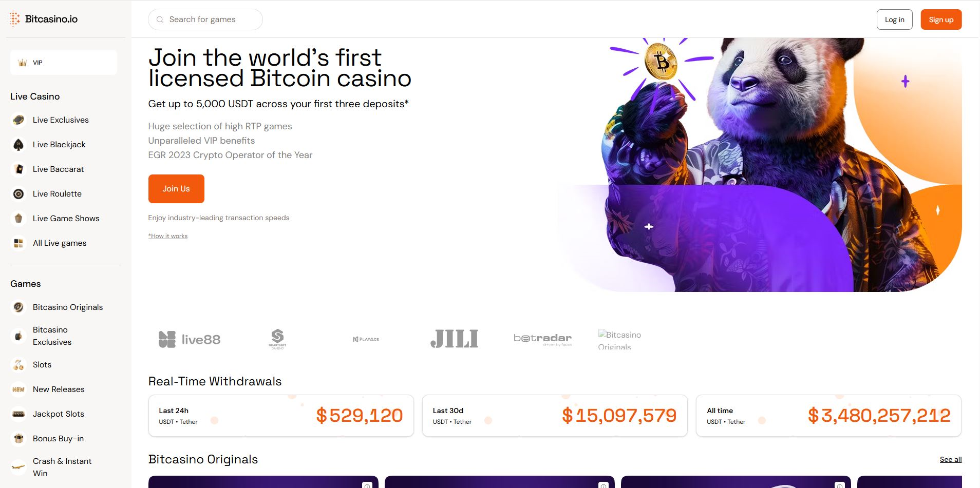Screen dimensions: 980x488
Task: Click the Bitcasino.io logo icon
Action: [x=14, y=19]
